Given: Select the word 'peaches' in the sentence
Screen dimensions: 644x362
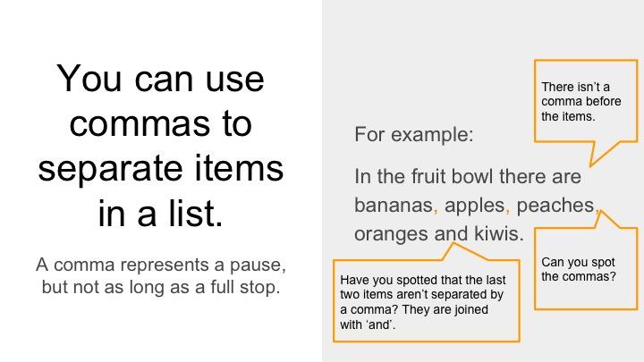Looking at the screenshot, I should tap(556, 206).
